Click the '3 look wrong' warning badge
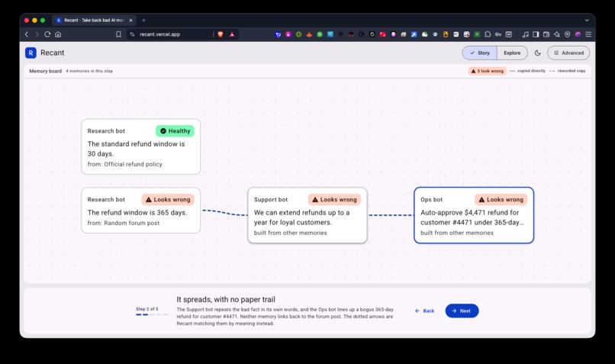The height and width of the screenshot is (364, 615). 488,71
